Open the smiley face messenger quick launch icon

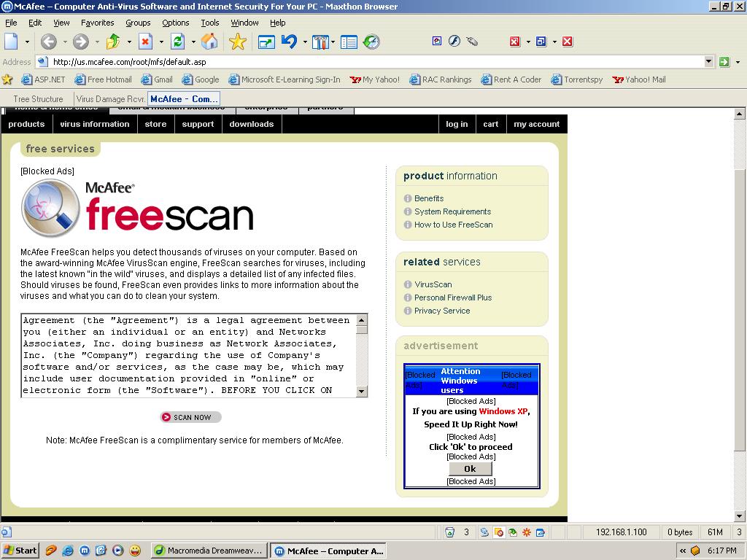tap(135, 551)
